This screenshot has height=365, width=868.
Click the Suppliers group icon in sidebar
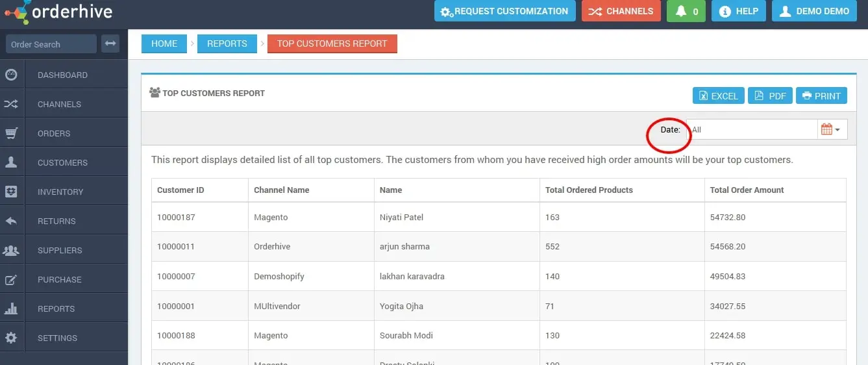pyautogui.click(x=11, y=250)
